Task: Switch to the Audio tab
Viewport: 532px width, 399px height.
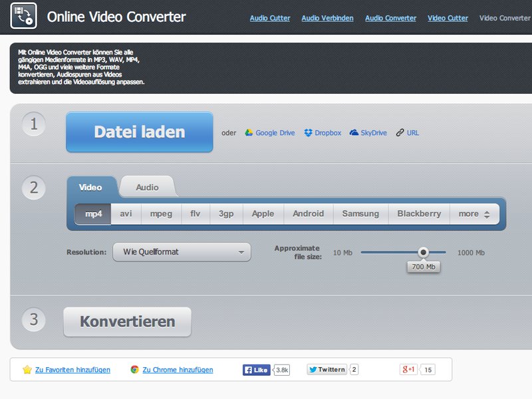Action: coord(147,188)
